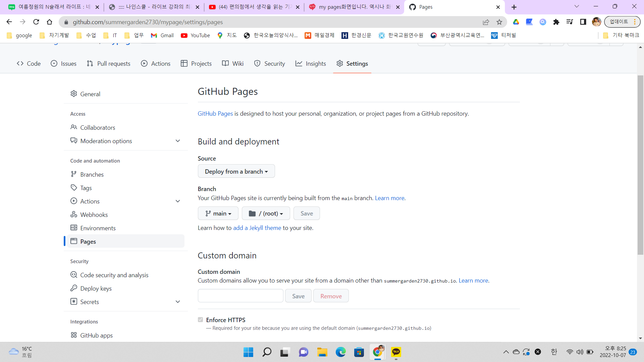Open Collaborators settings
Viewport: 644px width, 362px height.
[126, 127]
